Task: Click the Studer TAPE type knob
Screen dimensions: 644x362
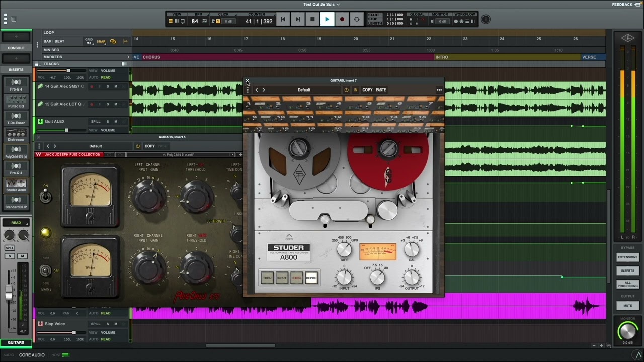Action: (344, 249)
